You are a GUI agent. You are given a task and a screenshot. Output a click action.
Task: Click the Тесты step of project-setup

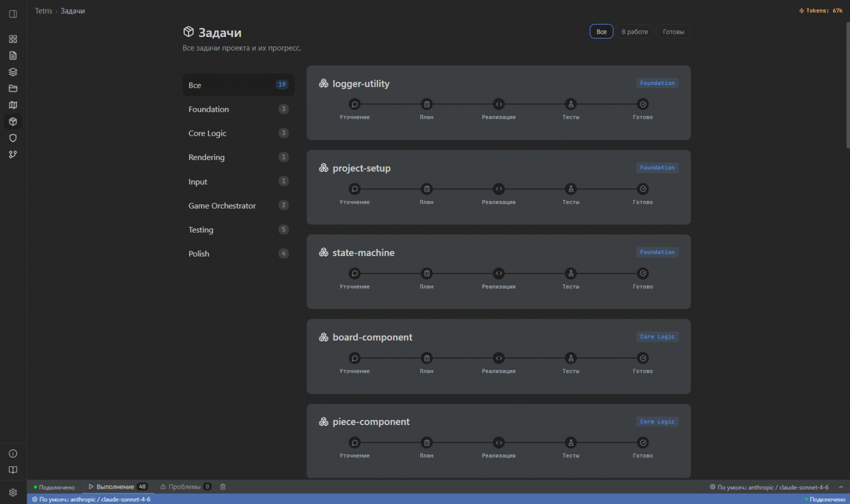pyautogui.click(x=570, y=189)
